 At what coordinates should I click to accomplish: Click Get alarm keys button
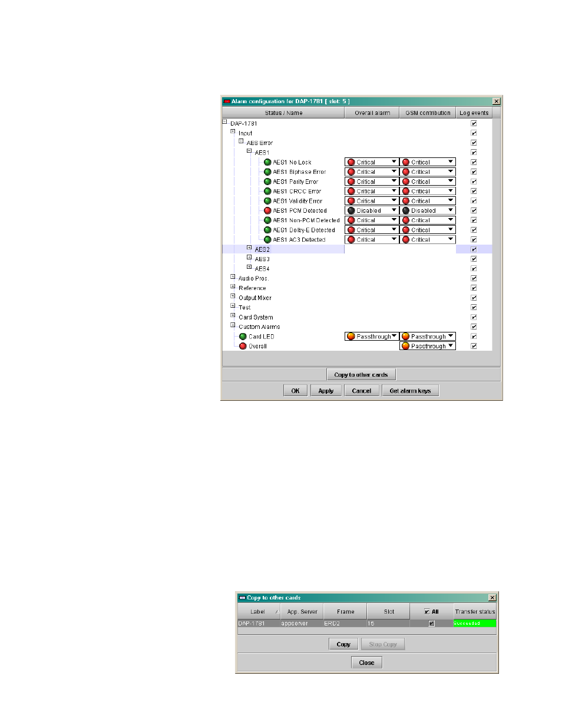tap(410, 391)
